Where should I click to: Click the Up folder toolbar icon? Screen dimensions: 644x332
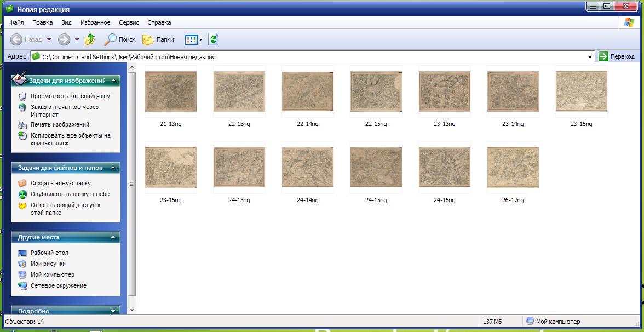[x=90, y=39]
